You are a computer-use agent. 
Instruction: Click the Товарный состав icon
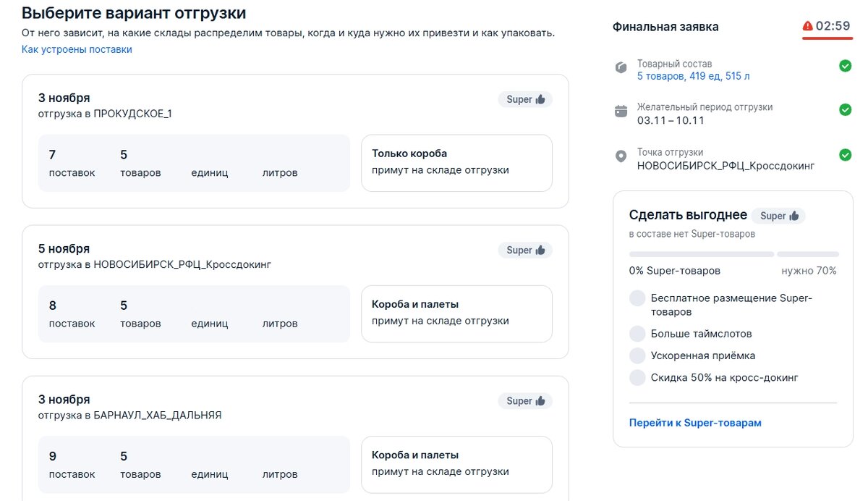point(621,67)
